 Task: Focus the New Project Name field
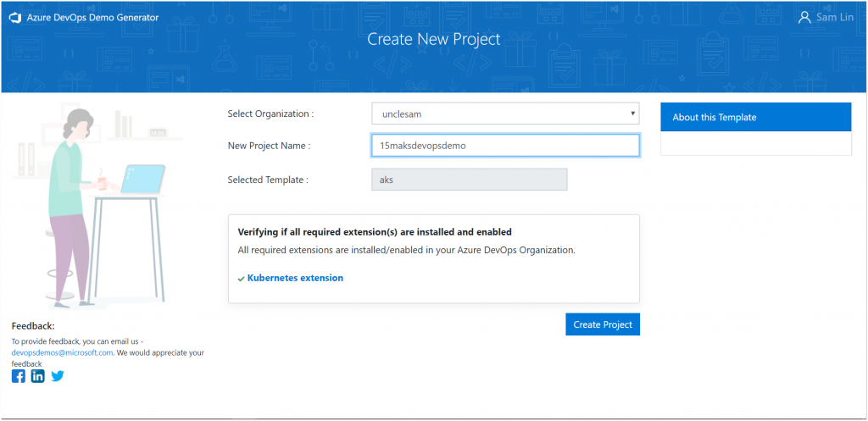(505, 146)
